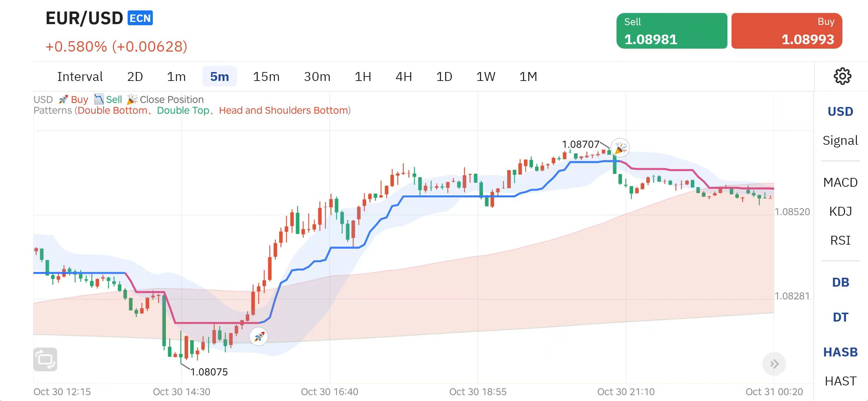868x401 pixels.
Task: Click the double chevron scroll-to-latest button
Action: point(774,364)
